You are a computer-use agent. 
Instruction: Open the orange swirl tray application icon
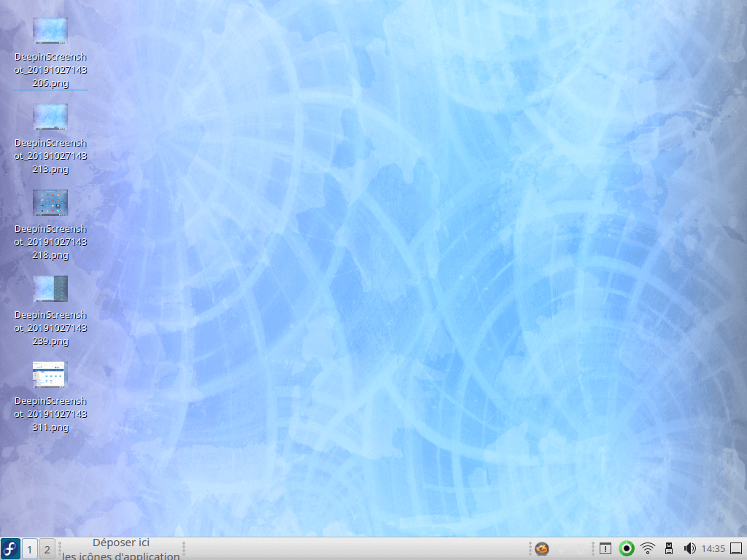[x=542, y=548]
